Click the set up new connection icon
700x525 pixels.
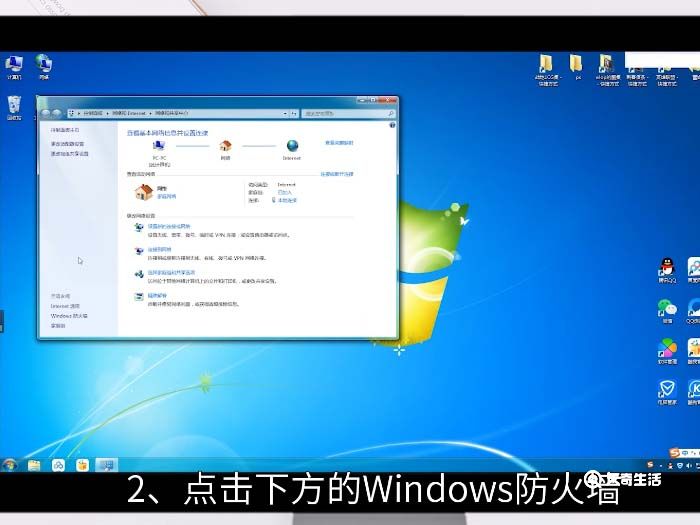pyautogui.click(x=139, y=227)
